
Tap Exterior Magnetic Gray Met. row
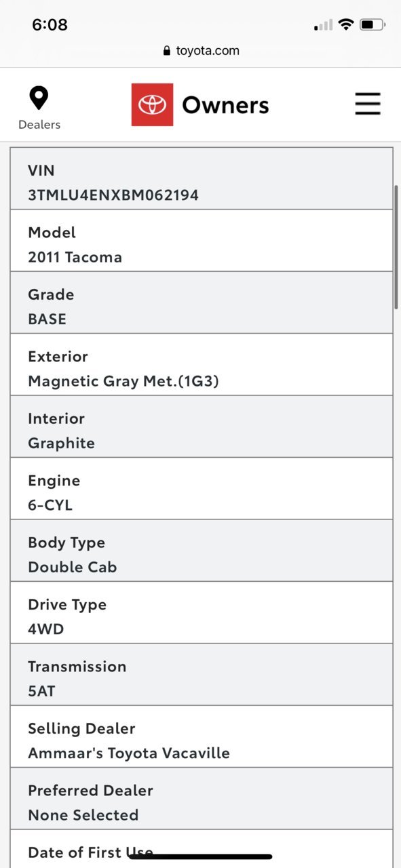[202, 365]
